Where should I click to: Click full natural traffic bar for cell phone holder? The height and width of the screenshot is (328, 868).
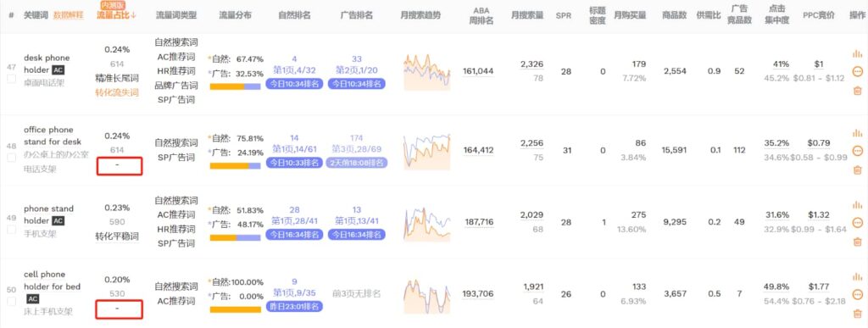click(x=235, y=309)
